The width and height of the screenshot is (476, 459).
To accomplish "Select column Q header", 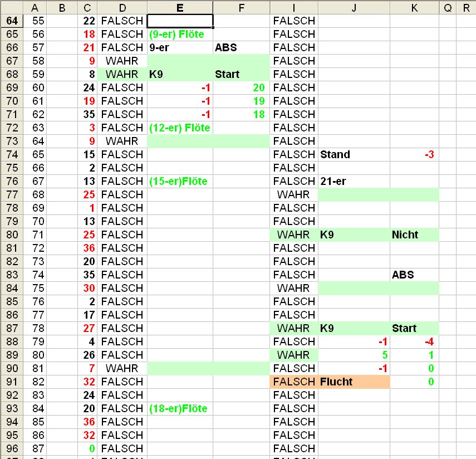I will tap(448, 8).
